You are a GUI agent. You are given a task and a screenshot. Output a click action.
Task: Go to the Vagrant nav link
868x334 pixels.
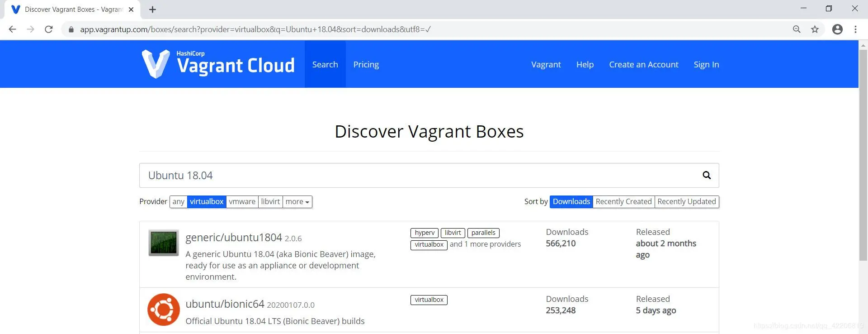click(546, 64)
